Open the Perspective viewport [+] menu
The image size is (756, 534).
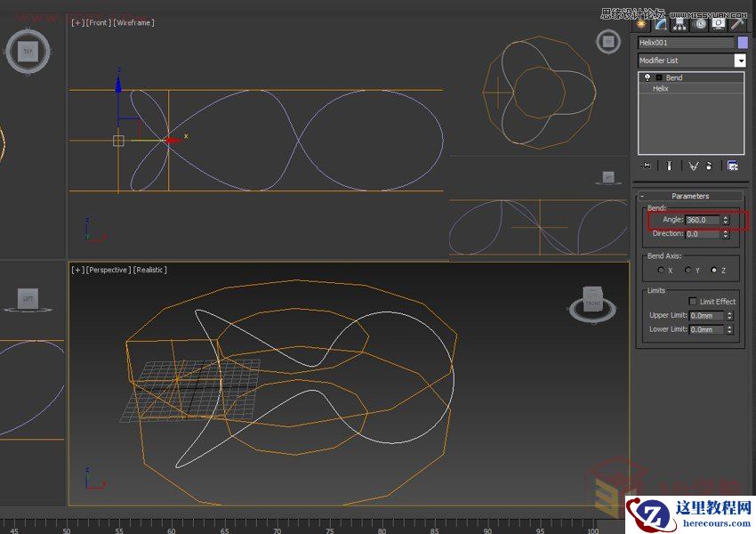(x=77, y=269)
